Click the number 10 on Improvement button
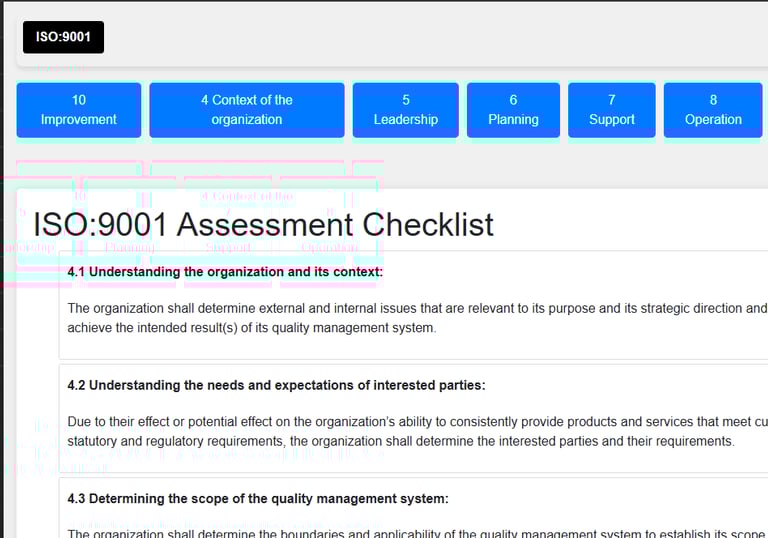Viewport: 768px width, 538px height. (79, 100)
